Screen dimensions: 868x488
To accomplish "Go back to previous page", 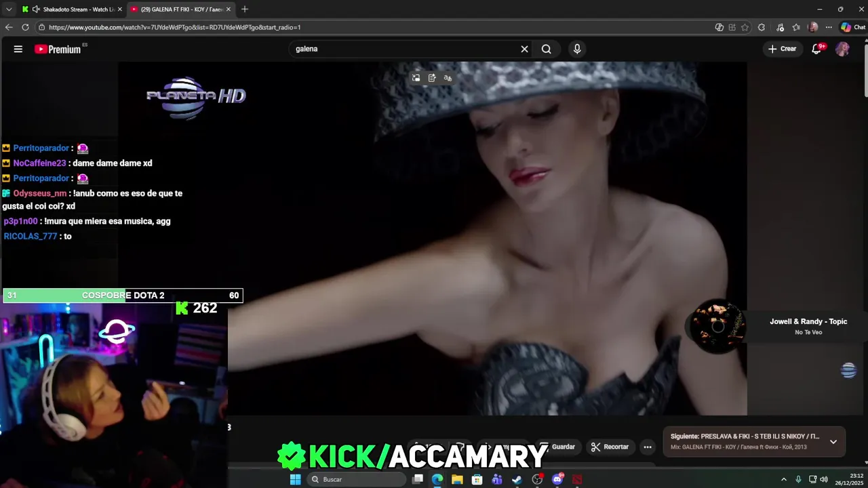I will tap(9, 27).
